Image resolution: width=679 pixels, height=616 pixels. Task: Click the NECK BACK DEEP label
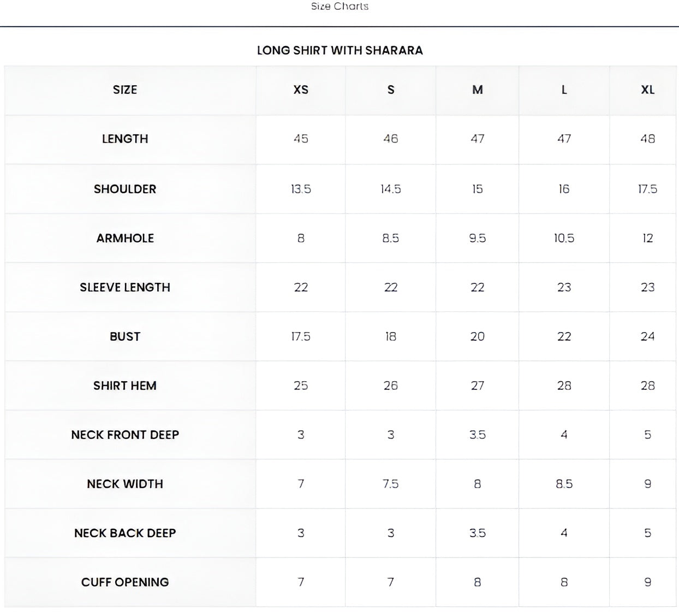click(125, 533)
